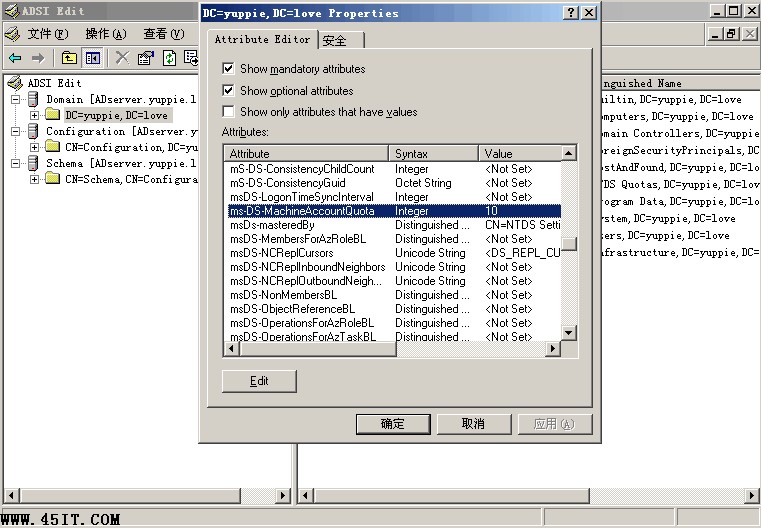Screen dimensions: 761x528
Task: Toggle Show optional attributes checkbox
Action: [x=228, y=90]
